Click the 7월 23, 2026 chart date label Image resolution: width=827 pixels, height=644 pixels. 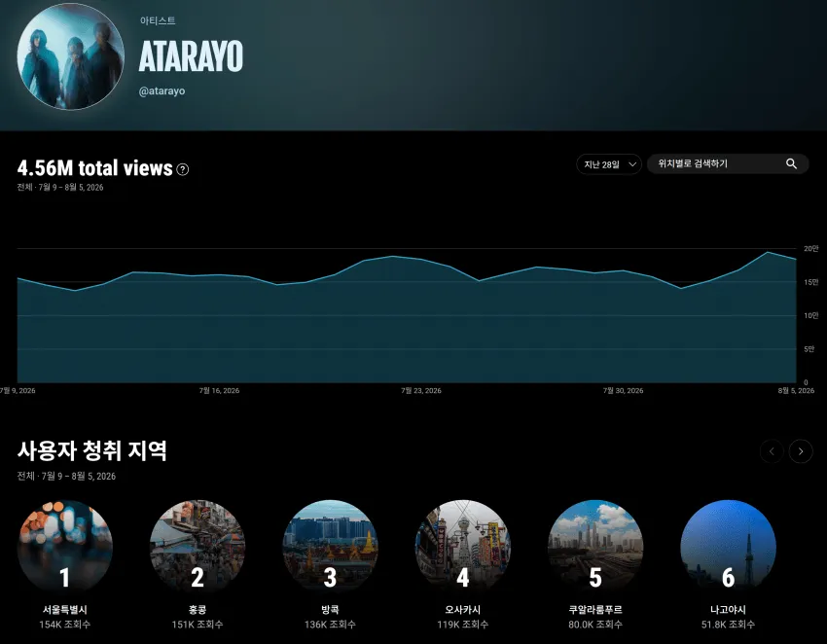[x=421, y=391]
